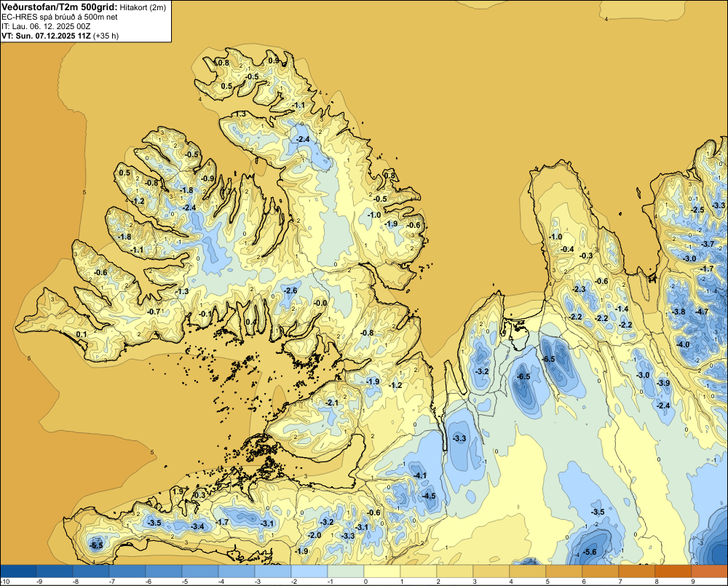728x586 pixels.
Task: Click the 'Veðurstofan/T2m 500grid:' title text
Action: [x=60, y=7]
